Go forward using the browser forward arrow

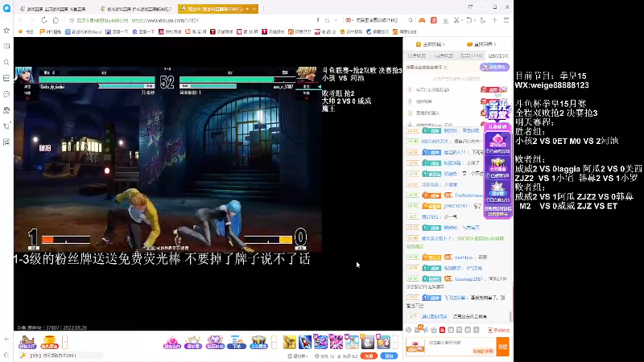click(32, 20)
